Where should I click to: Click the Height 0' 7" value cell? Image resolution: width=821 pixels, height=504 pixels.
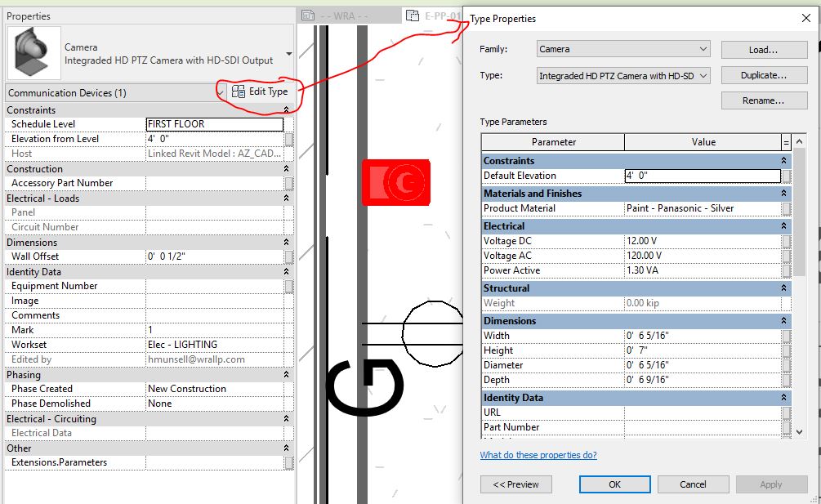[703, 350]
